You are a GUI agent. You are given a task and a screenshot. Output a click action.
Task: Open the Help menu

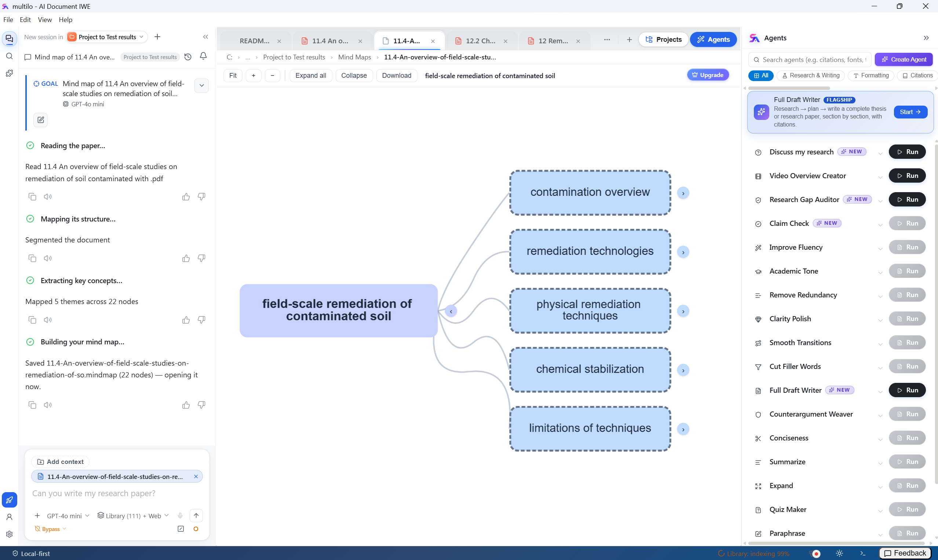coord(65,20)
